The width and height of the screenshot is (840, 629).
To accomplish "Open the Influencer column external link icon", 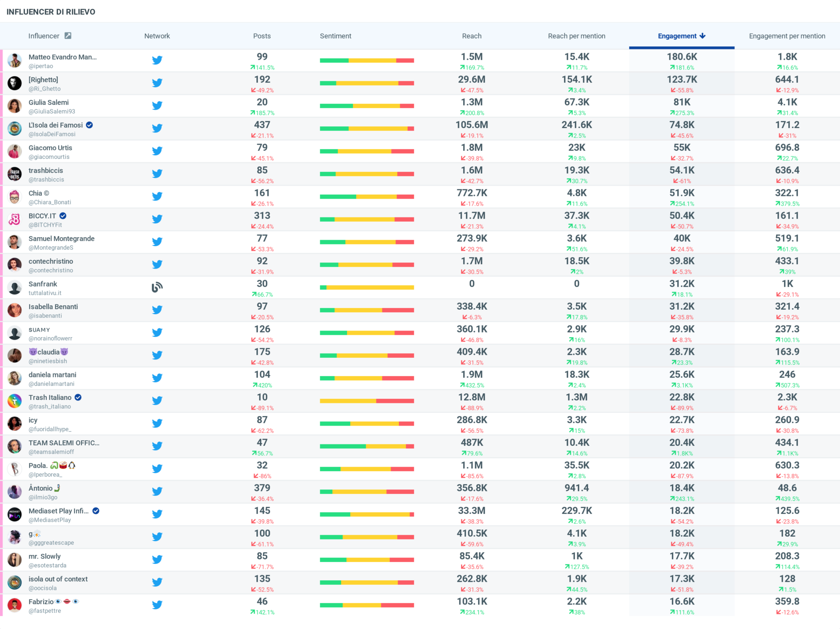I will click(x=68, y=36).
